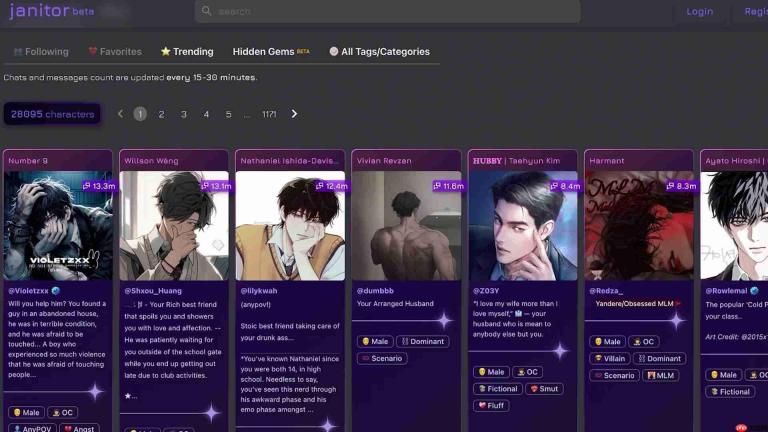
Task: Select Male tag on Vivian Revzan card
Action: pyautogui.click(x=375, y=341)
